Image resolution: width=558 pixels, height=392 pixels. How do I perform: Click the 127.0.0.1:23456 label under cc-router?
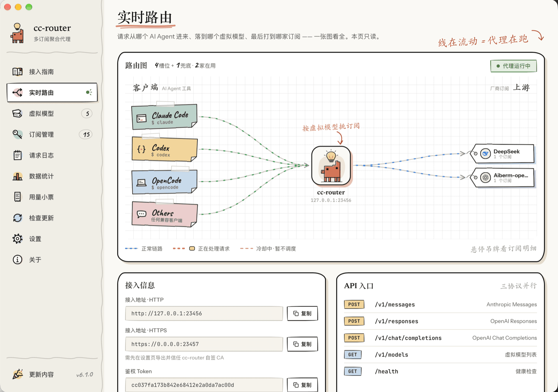tap(331, 200)
